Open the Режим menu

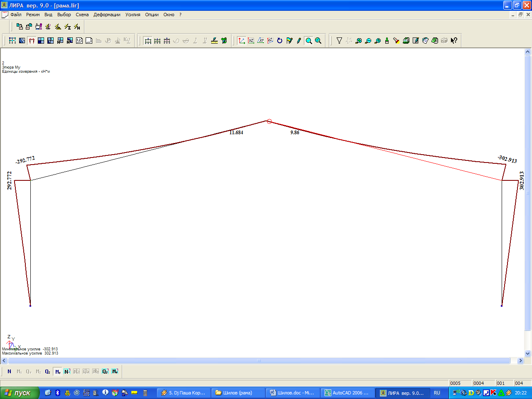[33, 15]
